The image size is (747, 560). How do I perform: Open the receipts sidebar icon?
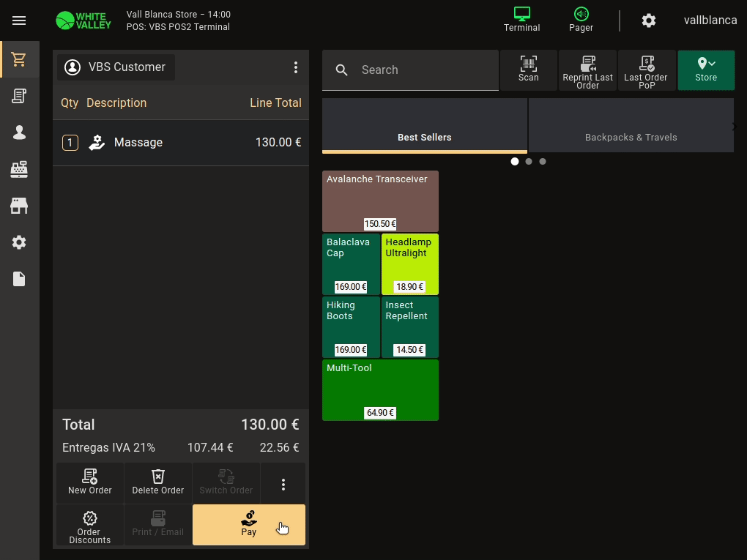point(19,96)
